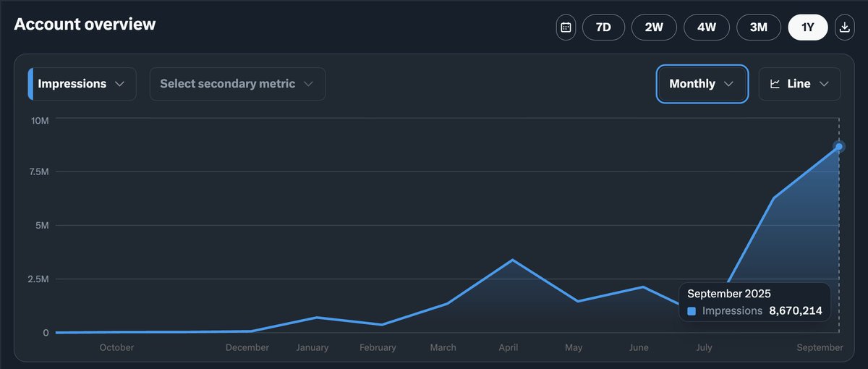
Task: Select the 1Y time range
Action: (808, 27)
